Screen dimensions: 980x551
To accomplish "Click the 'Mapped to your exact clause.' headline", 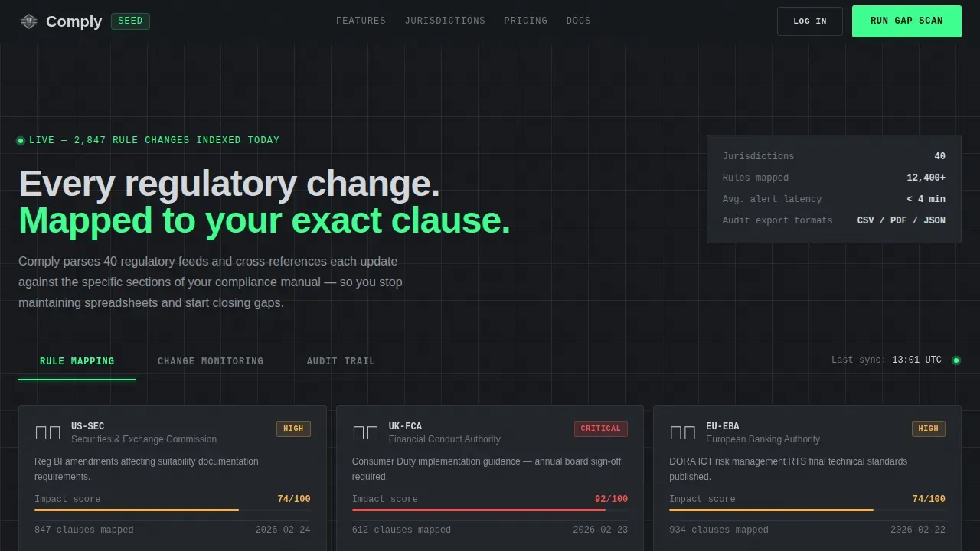I will point(264,220).
